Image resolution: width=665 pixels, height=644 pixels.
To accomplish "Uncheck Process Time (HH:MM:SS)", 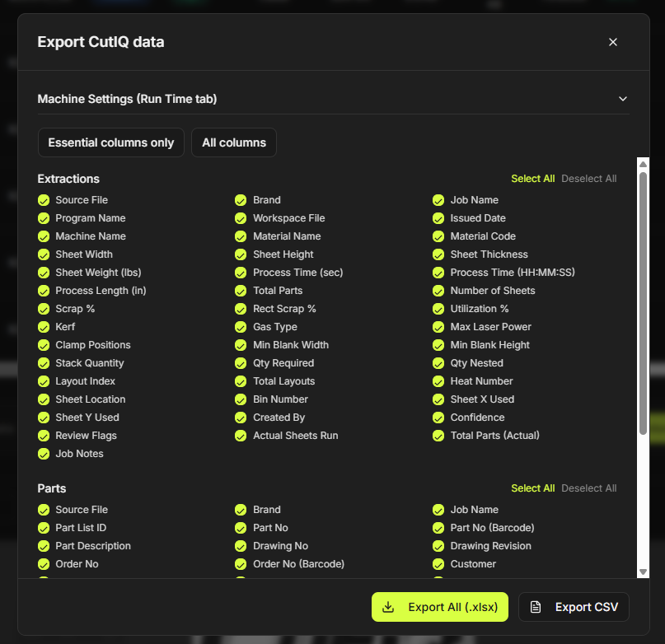I will (x=438, y=273).
